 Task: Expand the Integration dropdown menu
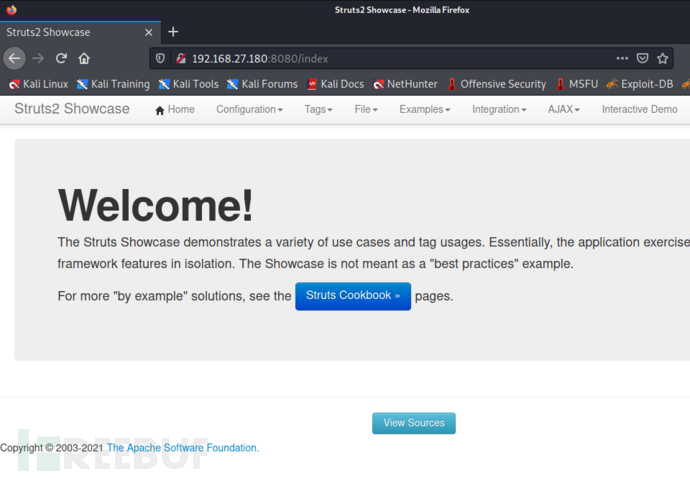tap(499, 110)
